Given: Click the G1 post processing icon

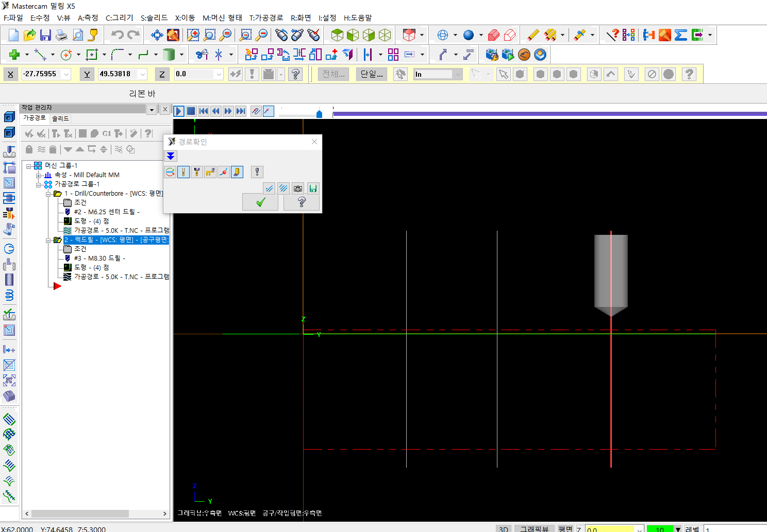Looking at the screenshot, I should point(107,133).
